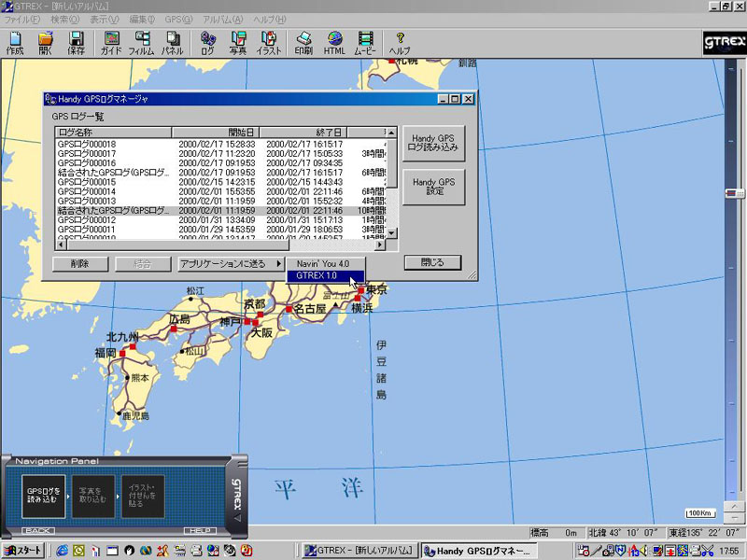Click the イラスト (Illustration) toolbar icon

(x=269, y=43)
